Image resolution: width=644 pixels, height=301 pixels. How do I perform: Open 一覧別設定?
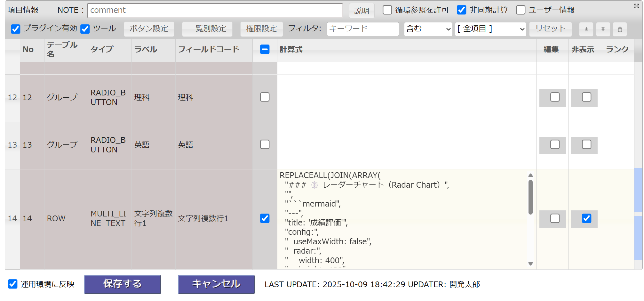[x=207, y=29]
